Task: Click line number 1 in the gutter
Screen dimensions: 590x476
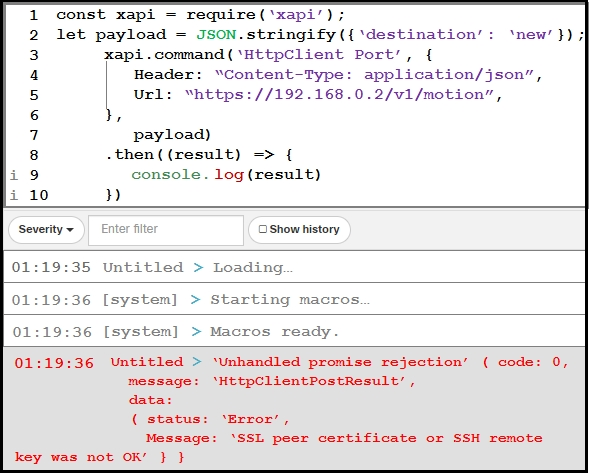Action: coord(34,15)
